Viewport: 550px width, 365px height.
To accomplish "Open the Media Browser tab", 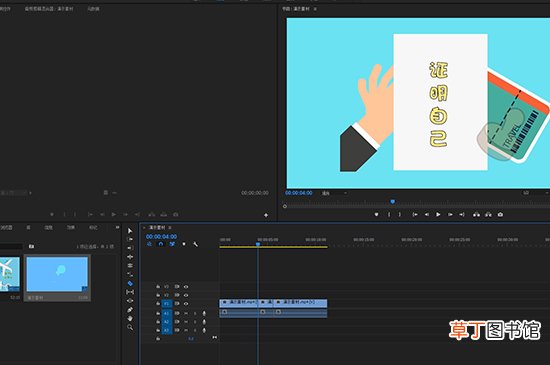I will (x=6, y=228).
